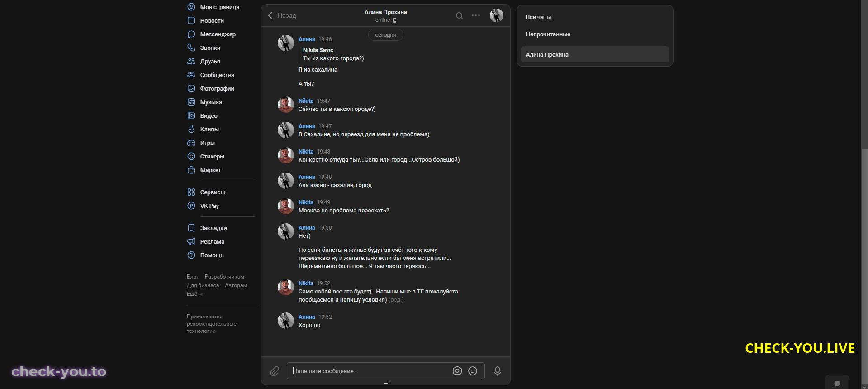Open Музыка music icon
This screenshot has height=389, width=868.
coord(191,102)
